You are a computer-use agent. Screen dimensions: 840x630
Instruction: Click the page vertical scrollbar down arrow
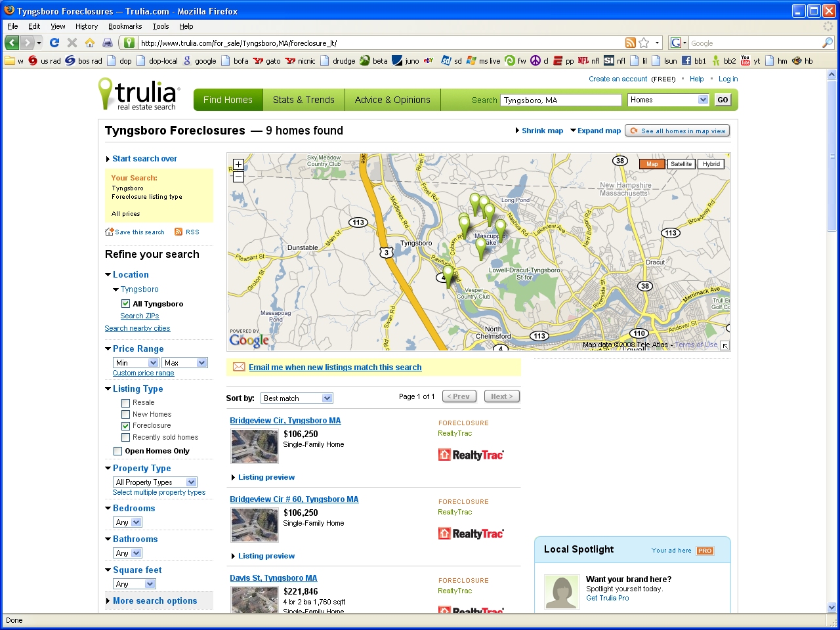[x=832, y=608]
